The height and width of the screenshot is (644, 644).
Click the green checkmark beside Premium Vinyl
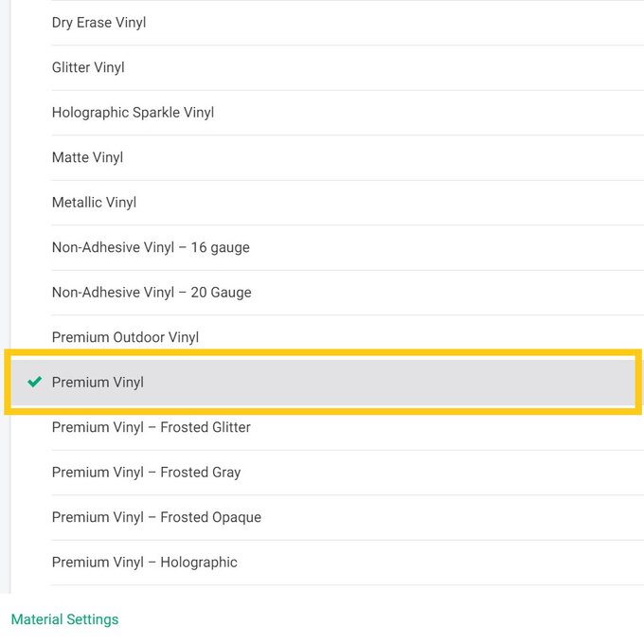[35, 383]
